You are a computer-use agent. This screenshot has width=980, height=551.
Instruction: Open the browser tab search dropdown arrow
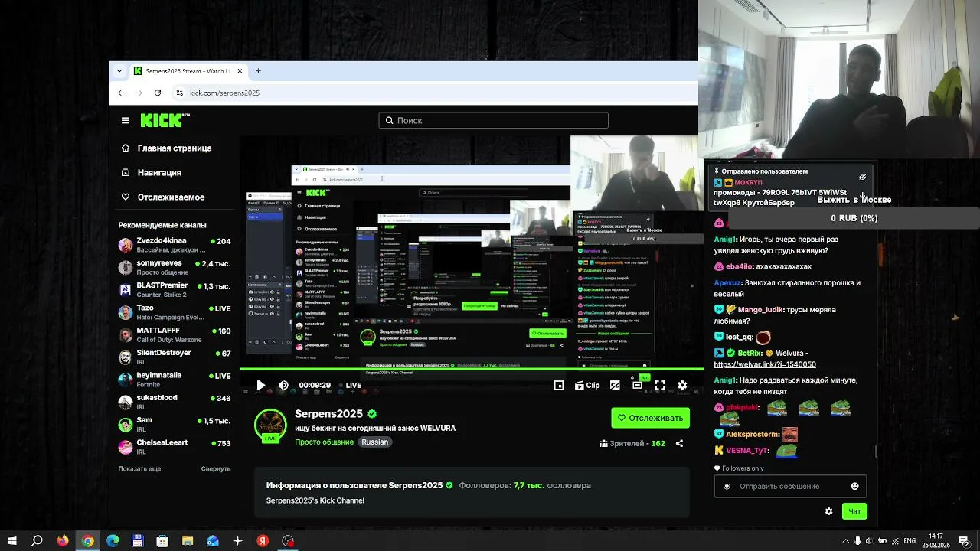[x=119, y=71]
